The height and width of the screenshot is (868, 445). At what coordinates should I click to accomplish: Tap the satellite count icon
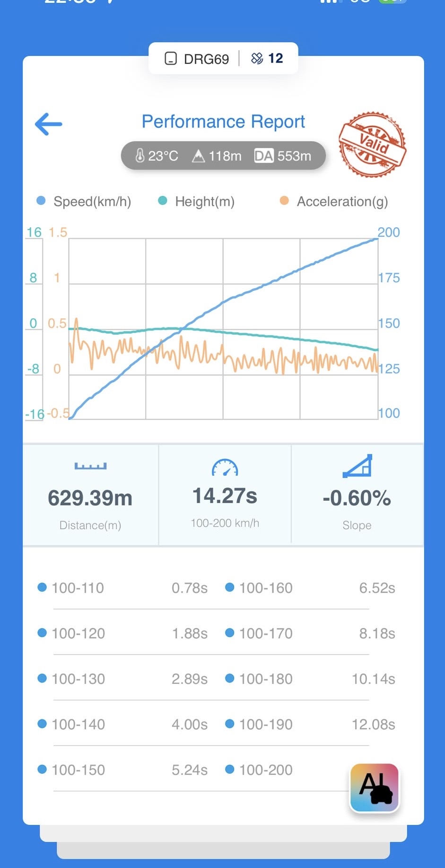pyautogui.click(x=257, y=58)
